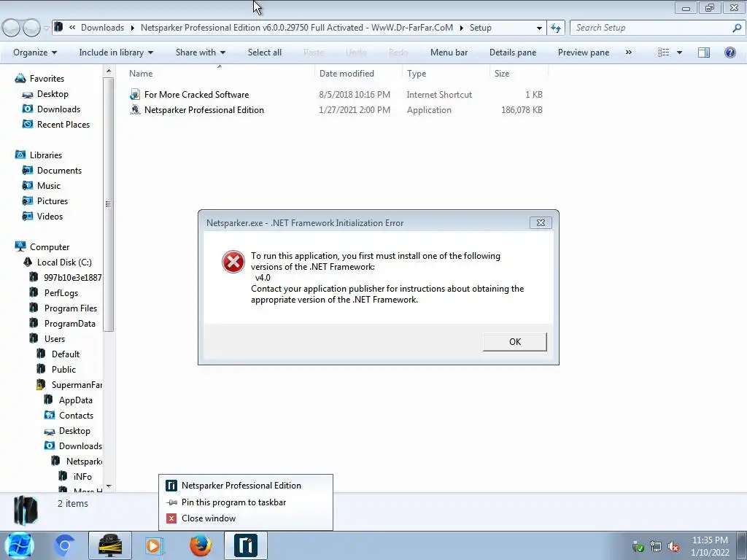Open Include in library dropdown

116,52
